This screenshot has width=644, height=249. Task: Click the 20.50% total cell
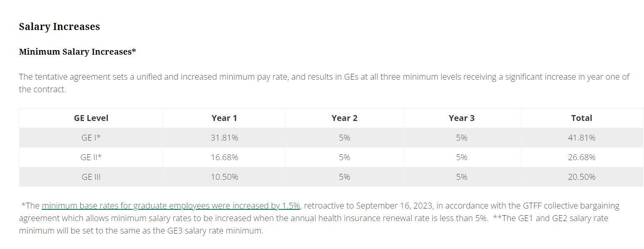582,177
